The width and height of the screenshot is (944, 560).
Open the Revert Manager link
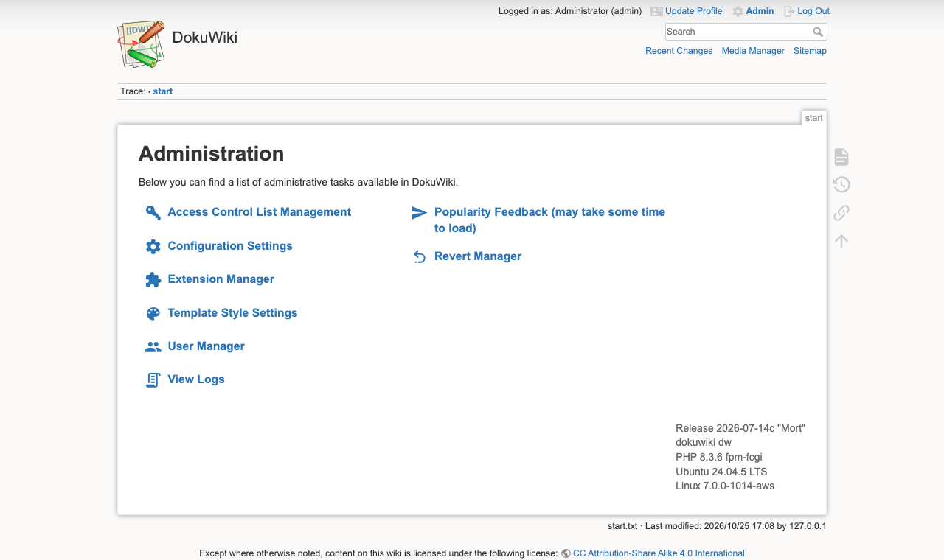(x=478, y=256)
